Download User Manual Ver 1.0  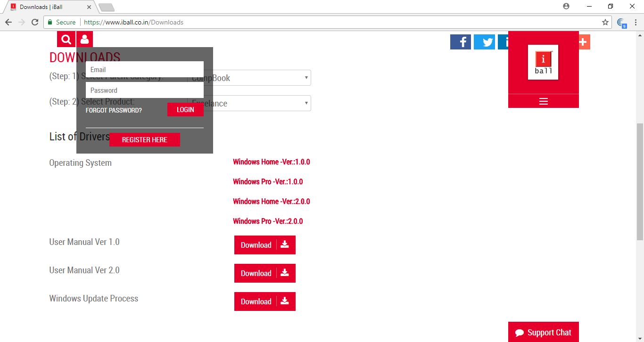(x=265, y=245)
